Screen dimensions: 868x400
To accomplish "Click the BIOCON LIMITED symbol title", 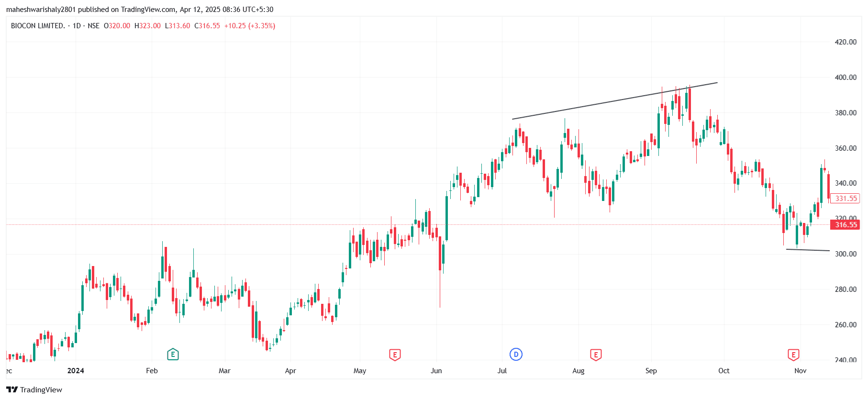I will point(38,26).
